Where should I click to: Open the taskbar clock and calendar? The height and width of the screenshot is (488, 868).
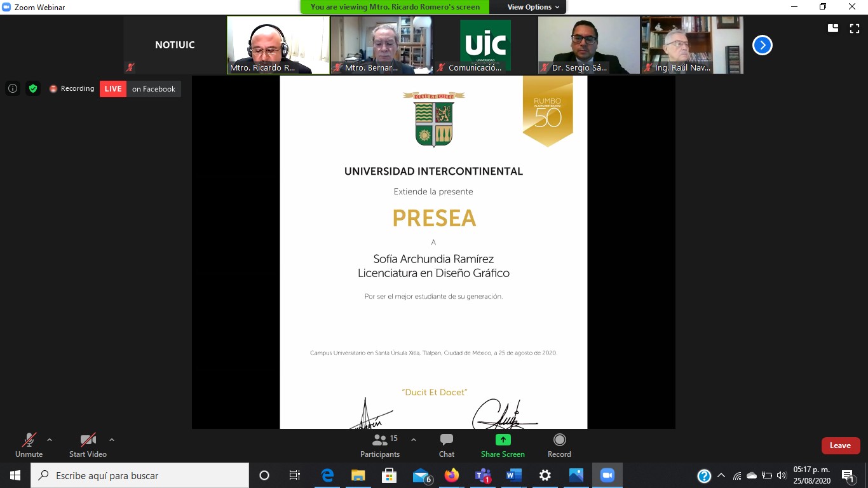tap(811, 475)
